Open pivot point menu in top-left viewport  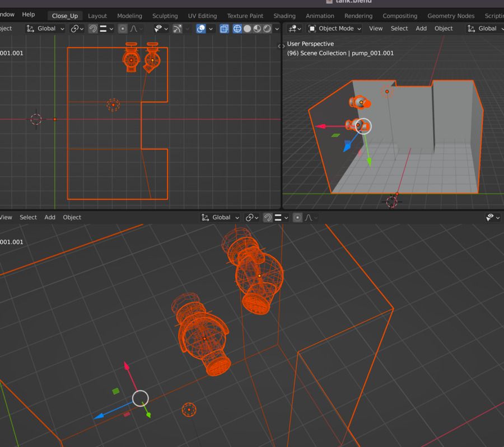coord(77,29)
